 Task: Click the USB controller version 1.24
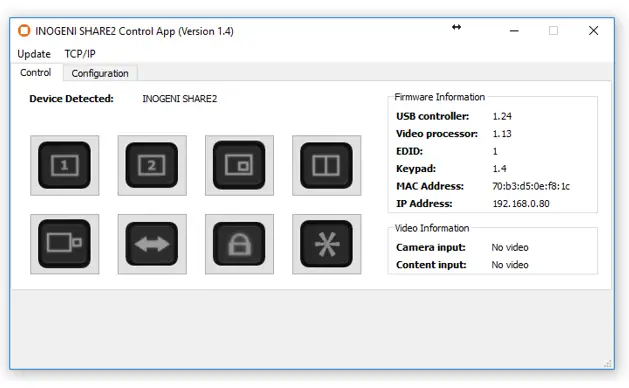pos(502,116)
